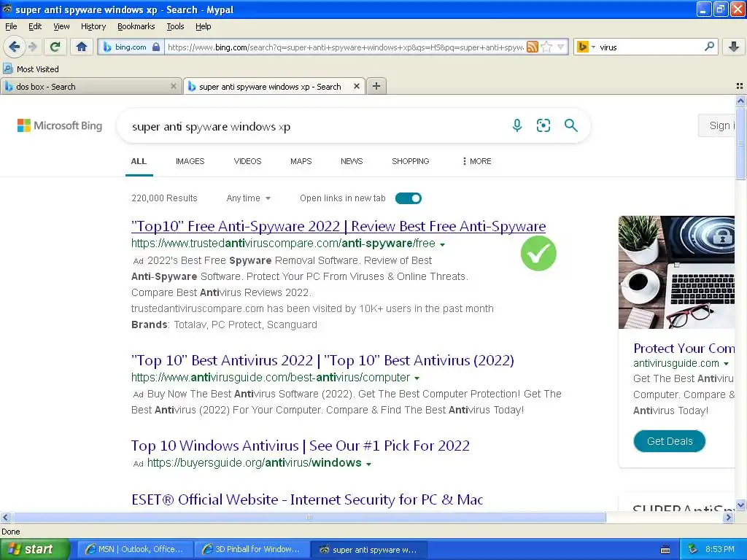Click the laptop ad thumbnail image
The image size is (747, 560).
coord(676,272)
